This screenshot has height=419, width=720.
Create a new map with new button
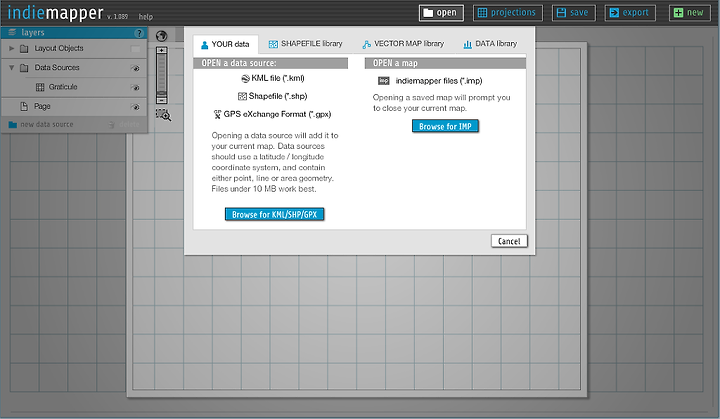(689, 13)
